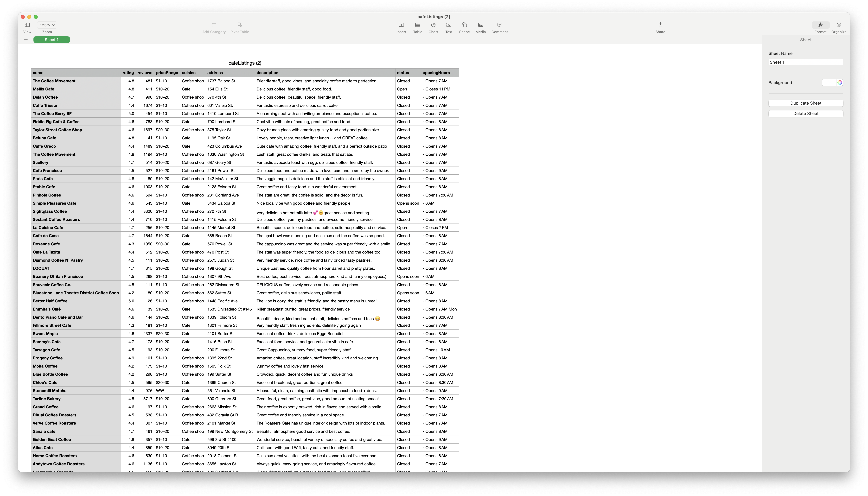868x496 pixels.
Task: Open the Shape picker icon
Action: point(464,25)
